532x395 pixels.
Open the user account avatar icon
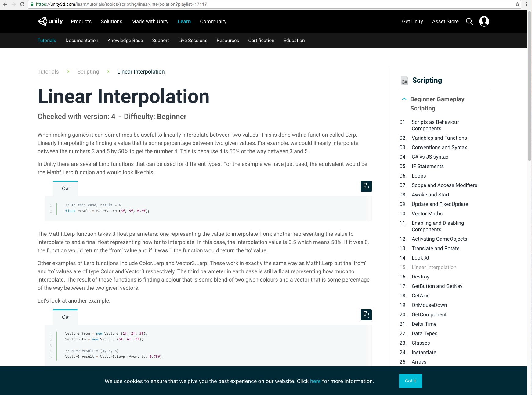(484, 21)
